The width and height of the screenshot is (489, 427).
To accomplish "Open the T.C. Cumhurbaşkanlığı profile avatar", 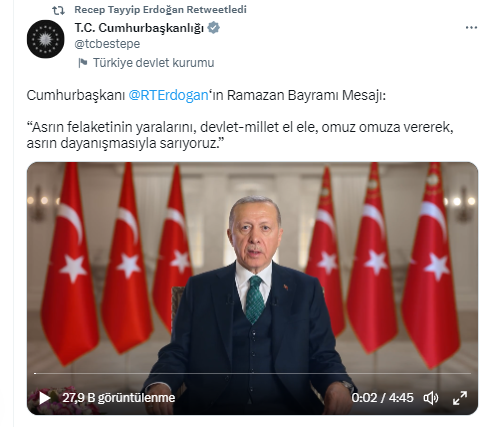I will point(45,39).
